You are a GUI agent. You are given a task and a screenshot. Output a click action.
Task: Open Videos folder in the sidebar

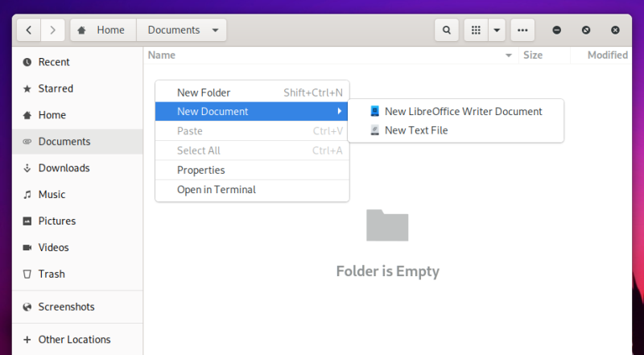click(77, 248)
